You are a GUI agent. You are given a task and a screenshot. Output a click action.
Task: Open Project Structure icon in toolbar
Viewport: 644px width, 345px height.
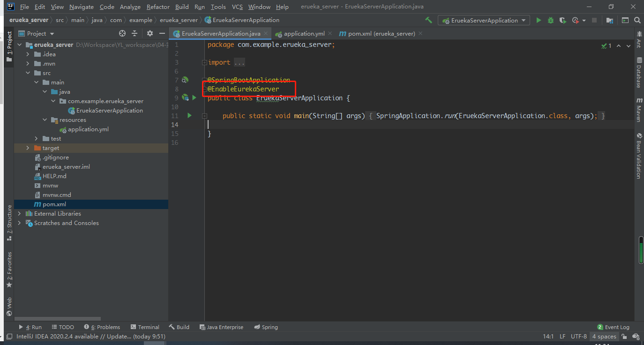point(610,20)
